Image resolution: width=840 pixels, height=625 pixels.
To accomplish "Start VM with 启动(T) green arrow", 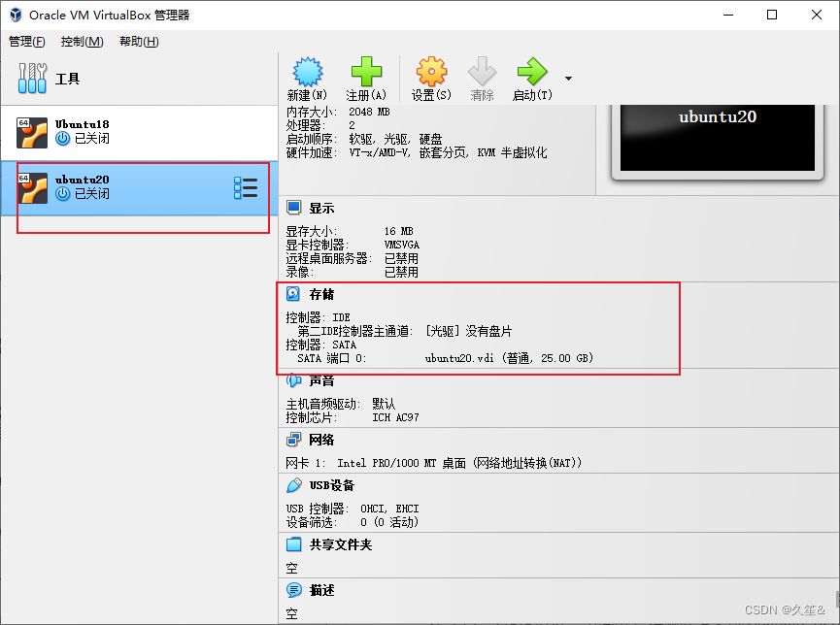I will [x=532, y=71].
